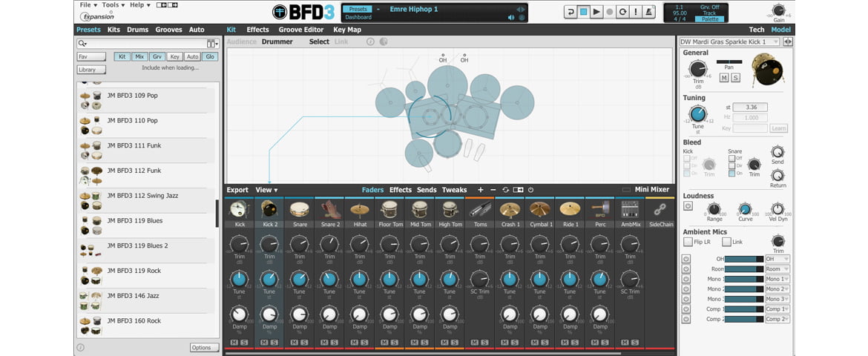Toggle Snare bleed On checkbox
Viewport: 868px width, 356px height.
pyautogui.click(x=731, y=174)
